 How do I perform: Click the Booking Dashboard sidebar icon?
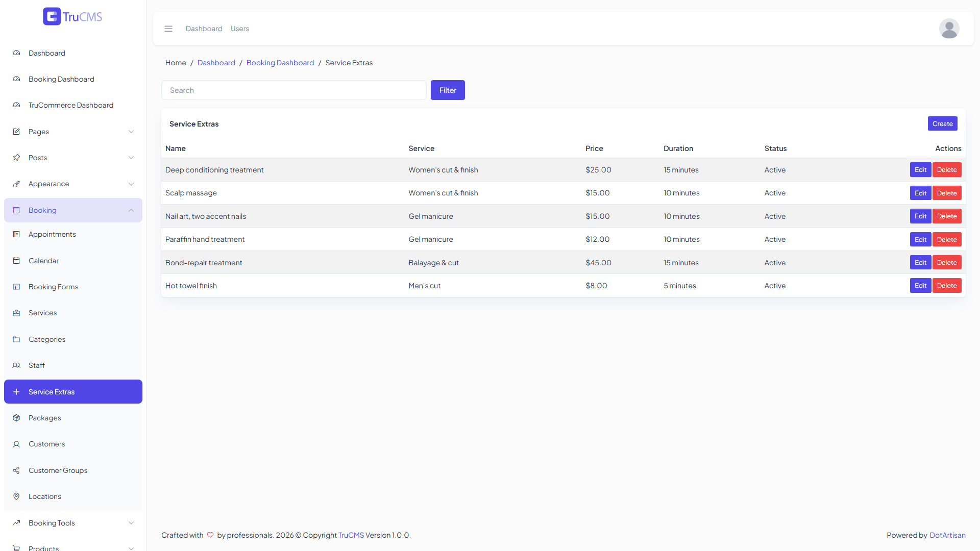point(16,79)
